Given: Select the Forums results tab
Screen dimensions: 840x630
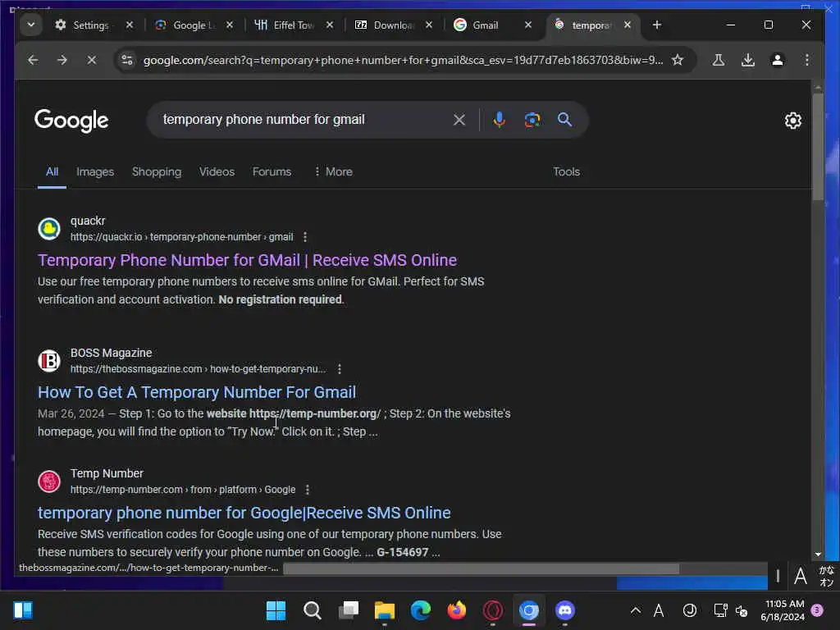Looking at the screenshot, I should pos(272,171).
